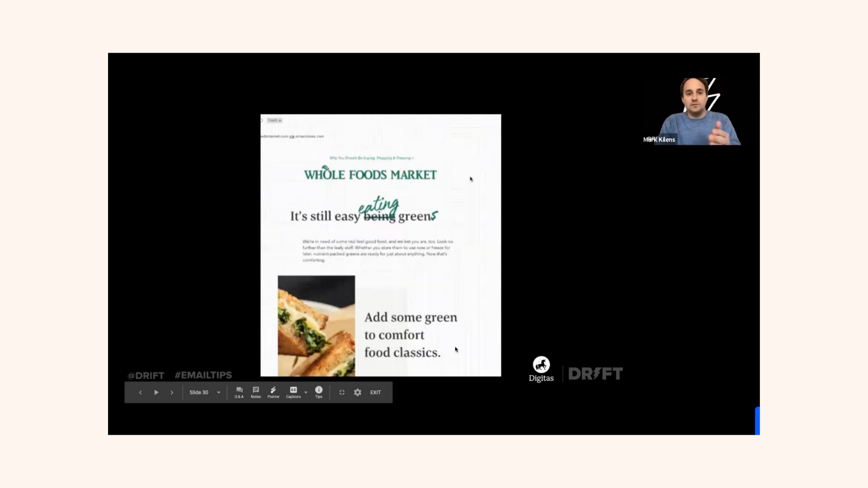The width and height of the screenshot is (868, 488).
Task: Activate the laser Pointer tool
Action: 273,393
